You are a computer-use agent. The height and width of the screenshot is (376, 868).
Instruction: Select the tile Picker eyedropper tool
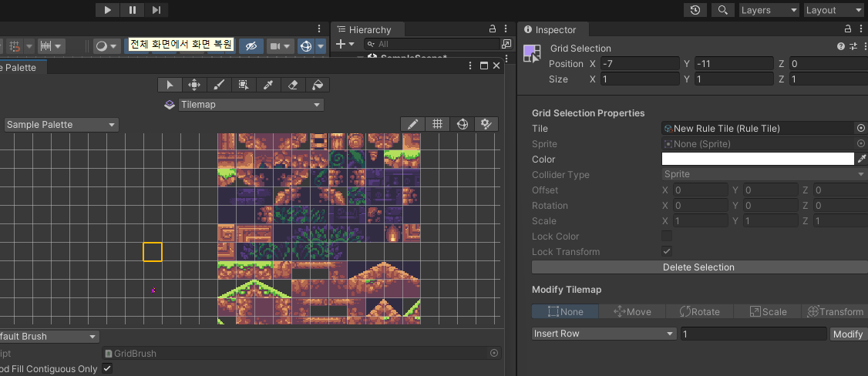(267, 85)
